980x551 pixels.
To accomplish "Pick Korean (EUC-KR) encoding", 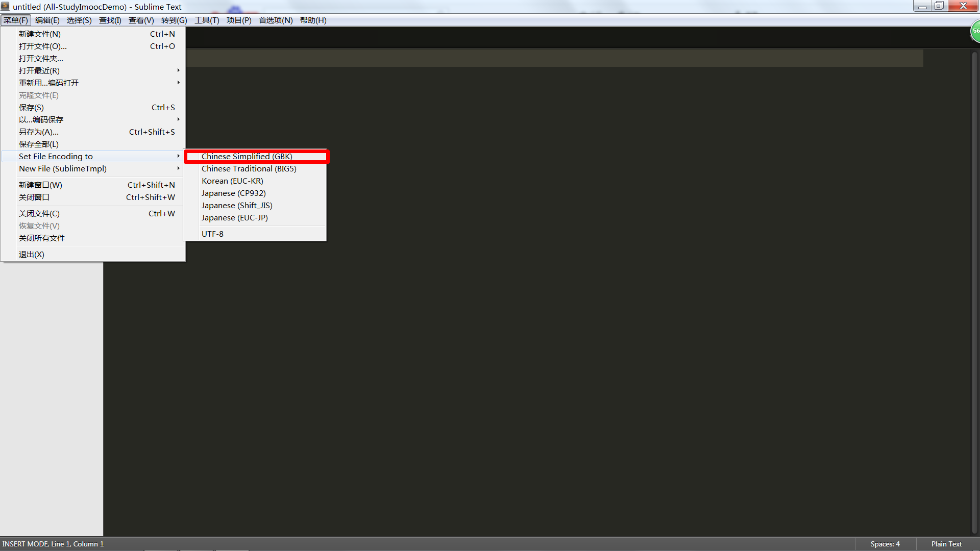I will pos(232,181).
